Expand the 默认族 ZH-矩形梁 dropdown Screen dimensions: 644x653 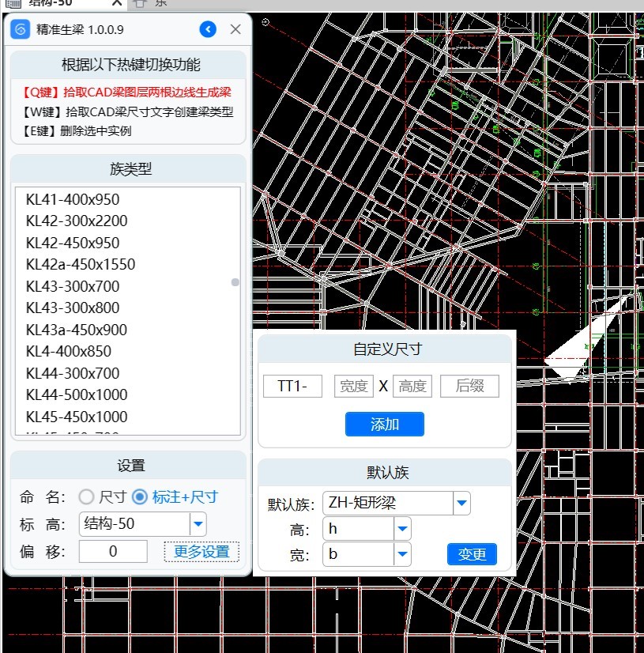pos(461,503)
